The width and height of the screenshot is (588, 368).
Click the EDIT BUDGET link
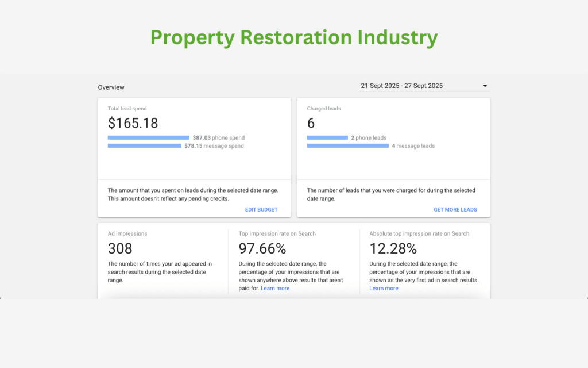pyautogui.click(x=261, y=210)
